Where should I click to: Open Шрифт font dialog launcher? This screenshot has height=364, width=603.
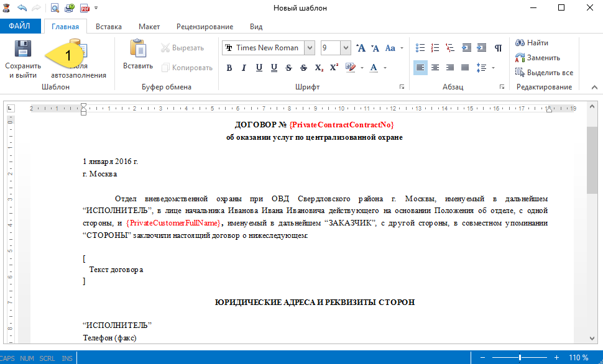click(402, 87)
